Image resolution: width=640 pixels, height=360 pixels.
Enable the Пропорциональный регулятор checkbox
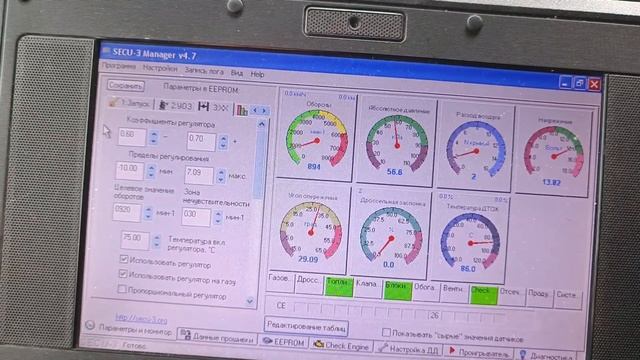point(122,289)
